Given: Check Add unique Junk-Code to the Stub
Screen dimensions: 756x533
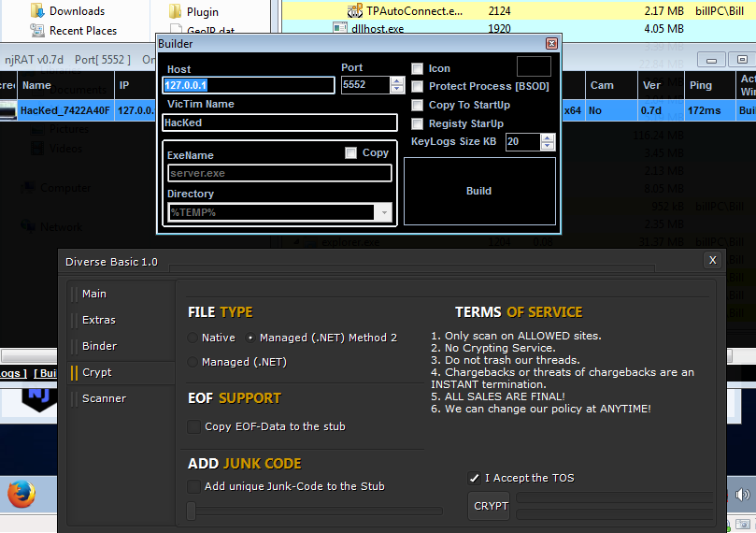Looking at the screenshot, I should click(x=193, y=486).
